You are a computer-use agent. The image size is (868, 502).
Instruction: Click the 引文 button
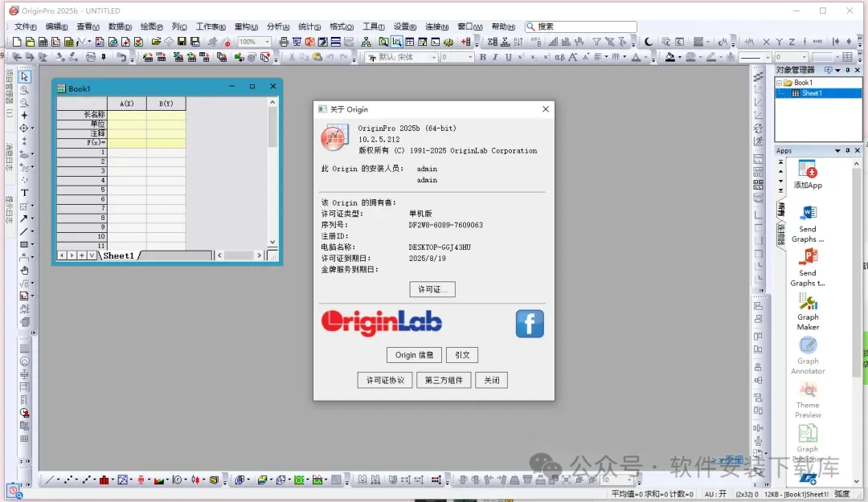[462, 355]
